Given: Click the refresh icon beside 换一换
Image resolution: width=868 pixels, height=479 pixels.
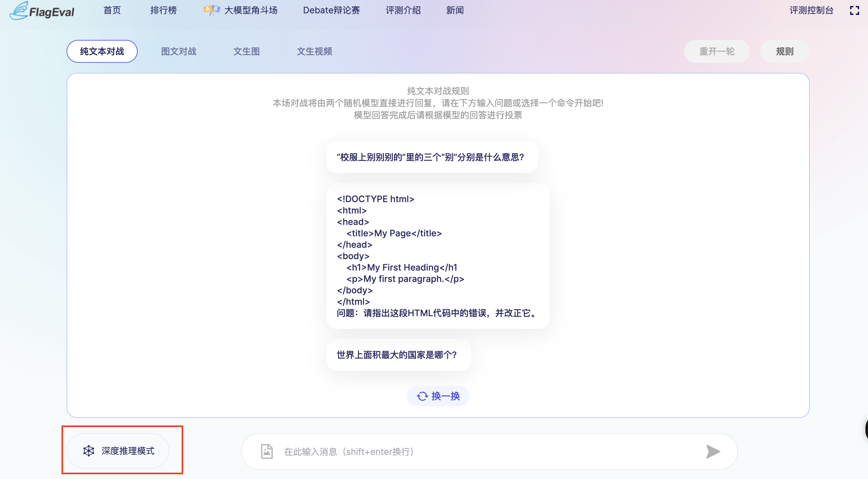Looking at the screenshot, I should tap(422, 396).
